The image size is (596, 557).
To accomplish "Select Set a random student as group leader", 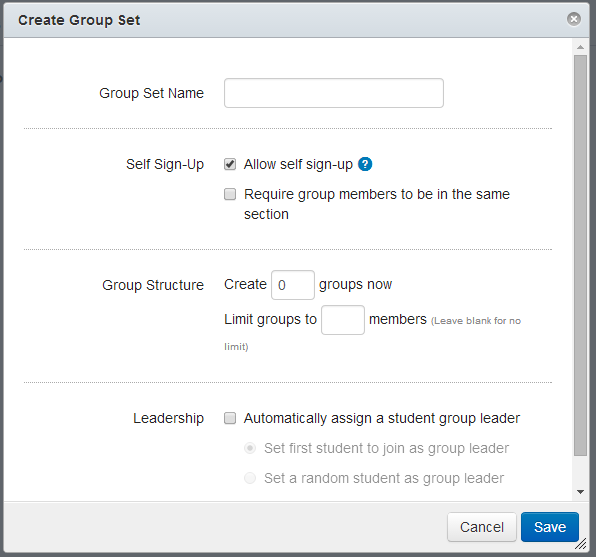I will 250,478.
